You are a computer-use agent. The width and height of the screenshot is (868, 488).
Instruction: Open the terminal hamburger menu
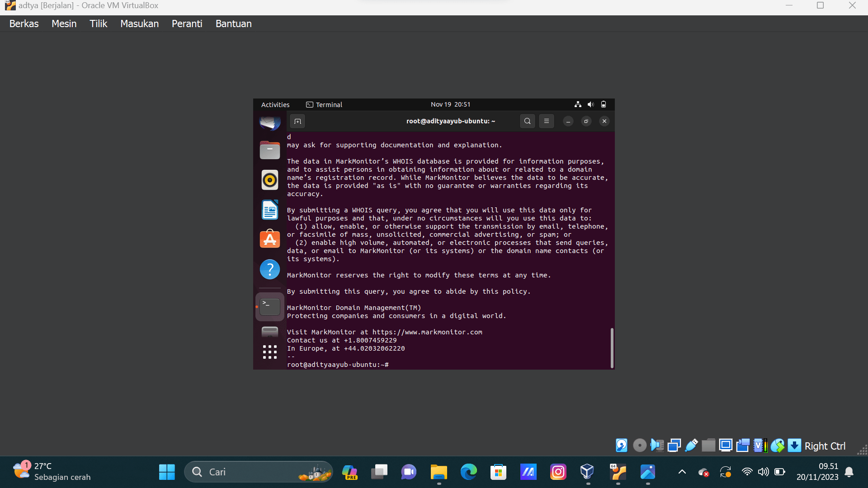point(547,121)
